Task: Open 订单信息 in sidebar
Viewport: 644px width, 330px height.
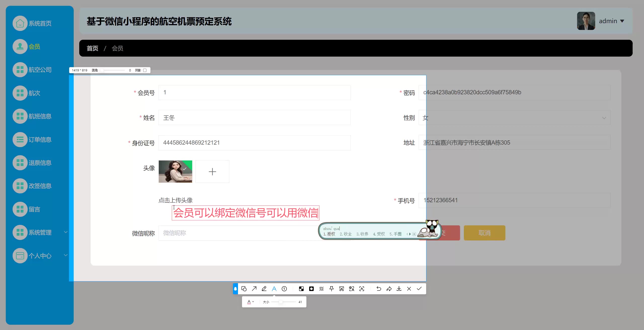Action: pos(40,140)
